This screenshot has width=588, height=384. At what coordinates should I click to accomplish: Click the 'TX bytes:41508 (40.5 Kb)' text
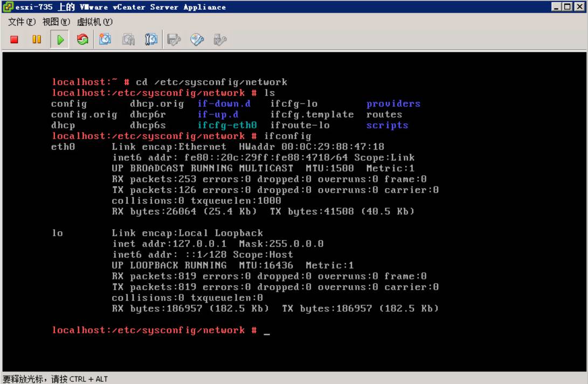click(342, 212)
